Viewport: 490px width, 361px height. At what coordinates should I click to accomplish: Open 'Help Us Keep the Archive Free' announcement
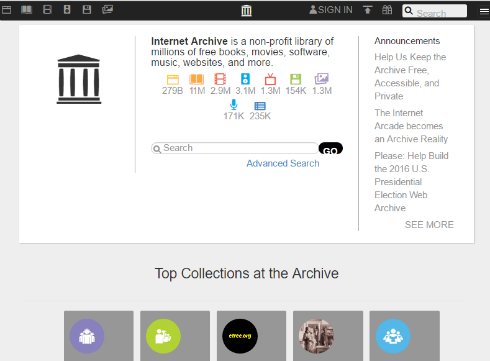click(410, 76)
